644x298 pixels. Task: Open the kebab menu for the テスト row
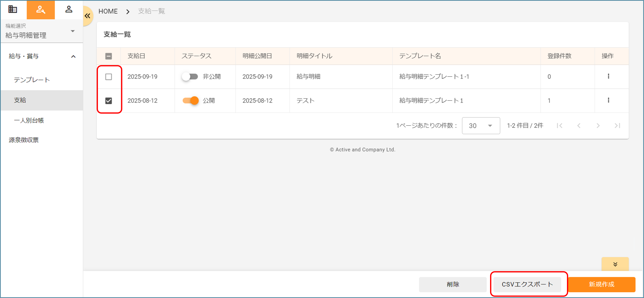(608, 100)
